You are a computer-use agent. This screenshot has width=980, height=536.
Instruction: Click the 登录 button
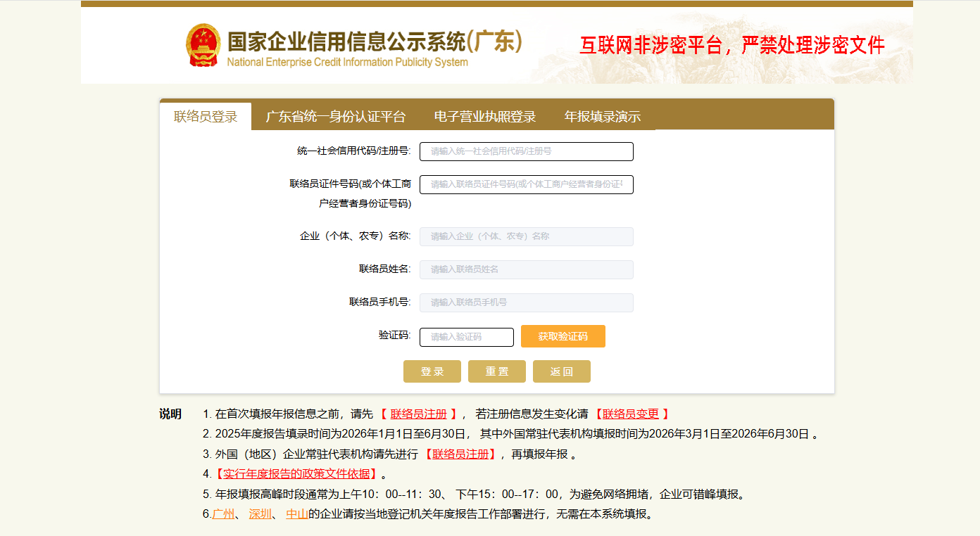(x=432, y=371)
